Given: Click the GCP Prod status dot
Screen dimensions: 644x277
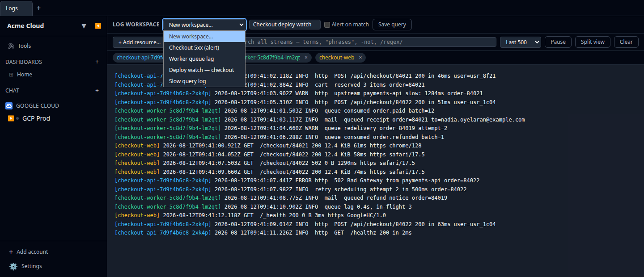Looking at the screenshot, I should [18, 118].
